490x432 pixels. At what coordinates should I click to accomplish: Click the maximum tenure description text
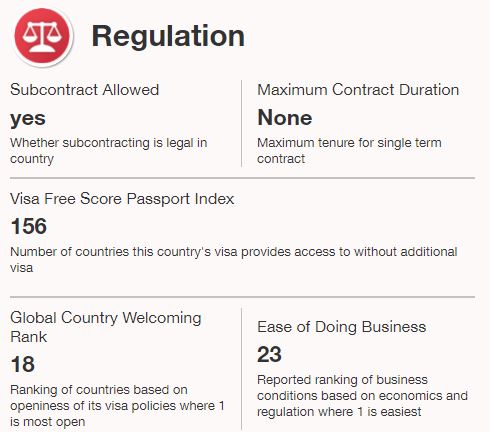349,151
